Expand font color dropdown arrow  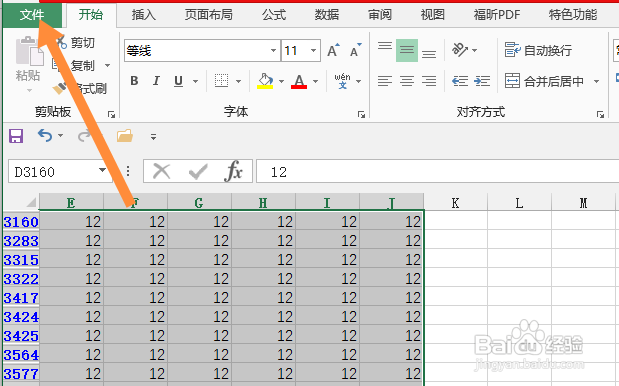(315, 81)
